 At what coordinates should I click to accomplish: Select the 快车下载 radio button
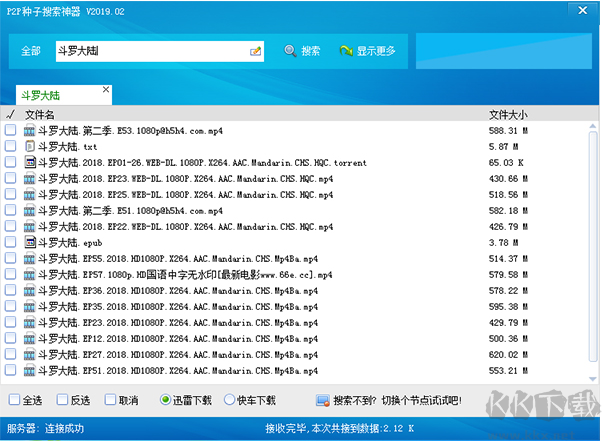tap(229, 400)
